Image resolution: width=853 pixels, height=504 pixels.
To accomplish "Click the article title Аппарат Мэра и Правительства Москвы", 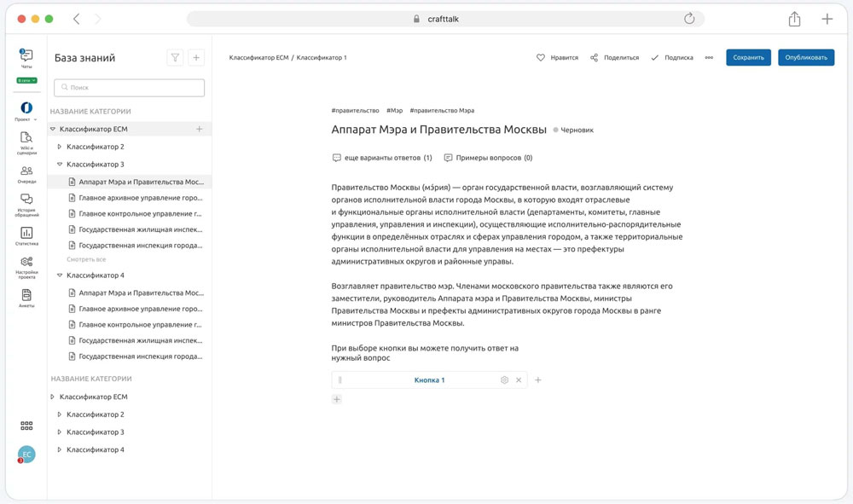I will coord(439,130).
